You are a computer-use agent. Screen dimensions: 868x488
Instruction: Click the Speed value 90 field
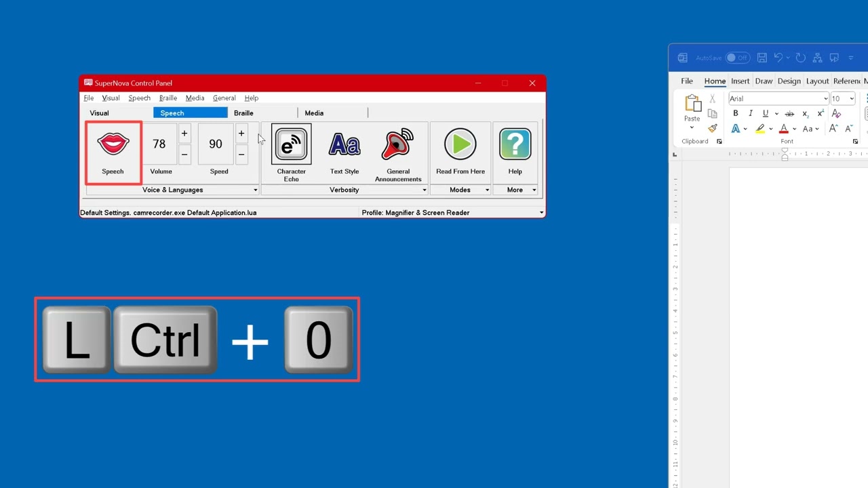pos(216,144)
